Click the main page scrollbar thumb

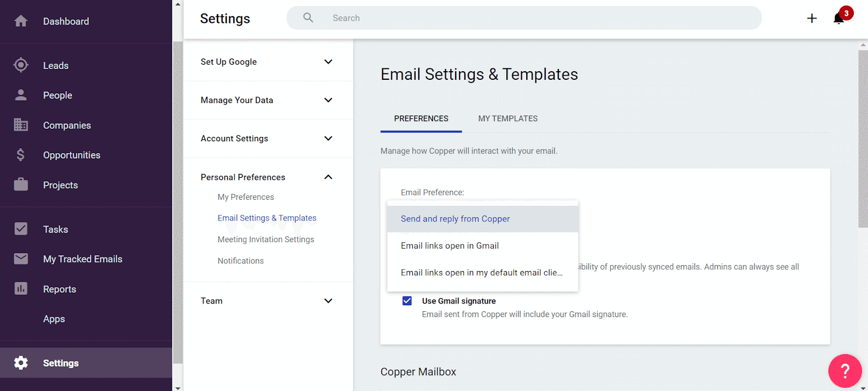863,139
